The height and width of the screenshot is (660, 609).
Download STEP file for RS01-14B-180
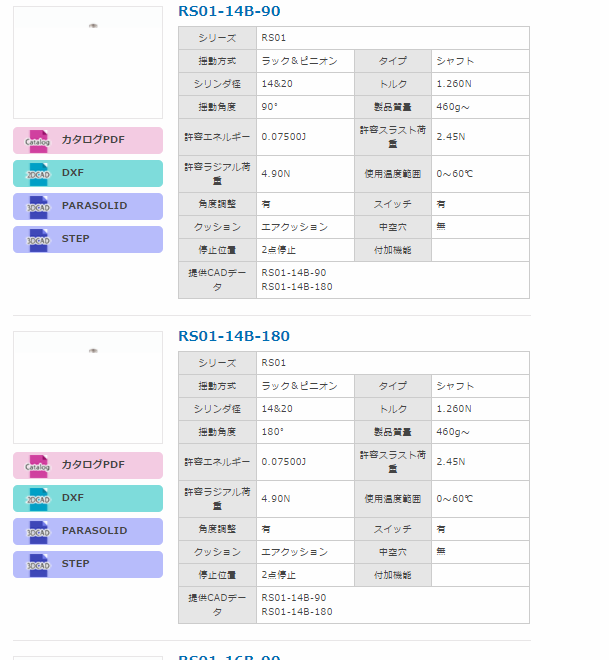coord(88,564)
